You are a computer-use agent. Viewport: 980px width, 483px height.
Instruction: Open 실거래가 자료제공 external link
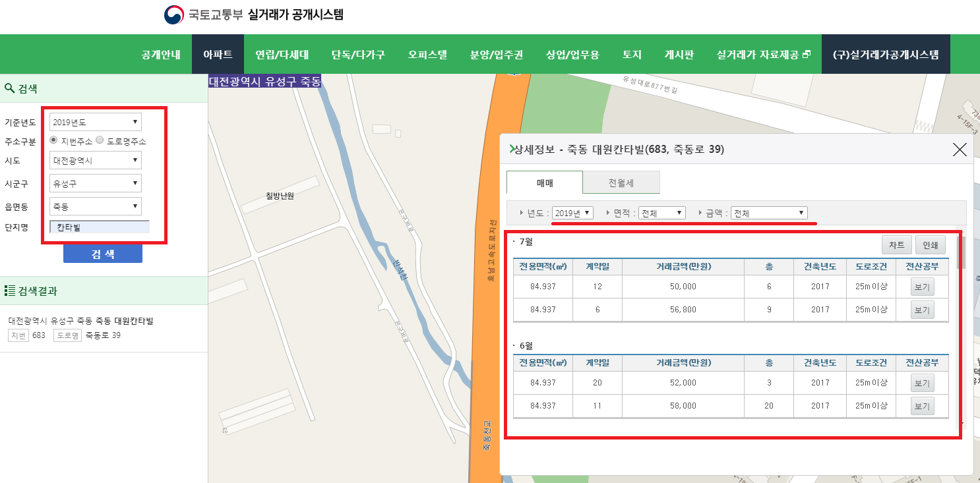click(x=763, y=55)
